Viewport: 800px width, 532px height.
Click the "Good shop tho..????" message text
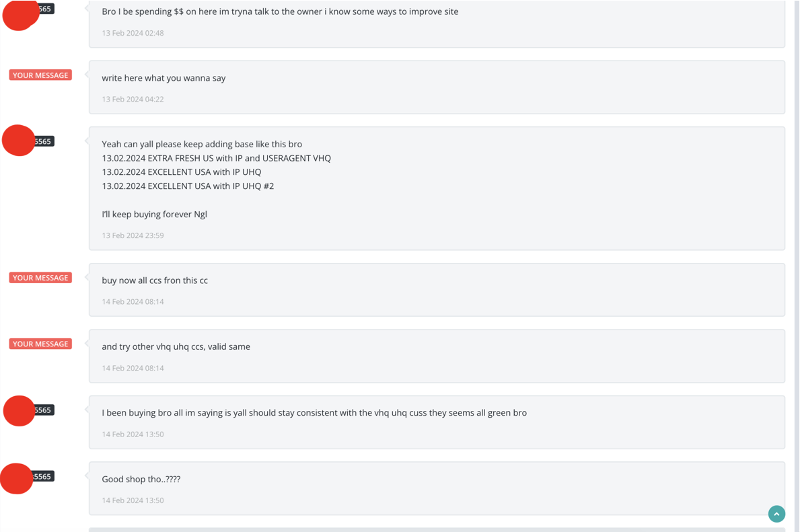click(141, 479)
